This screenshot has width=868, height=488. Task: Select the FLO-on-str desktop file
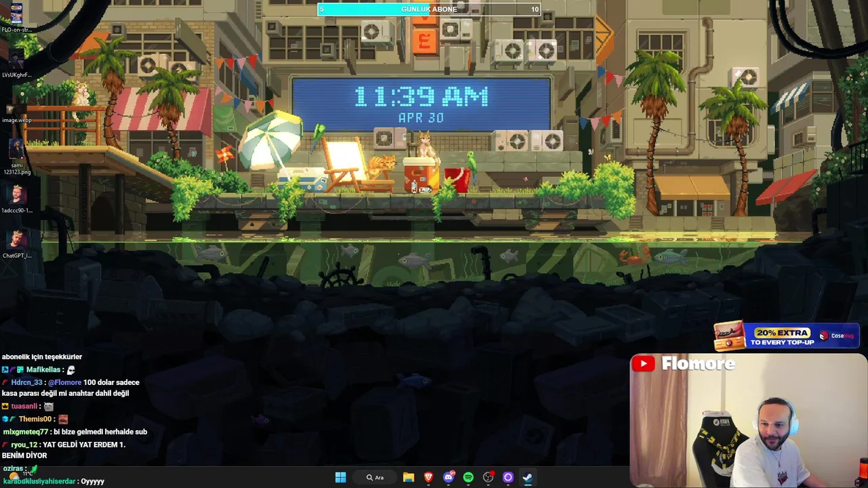(16, 18)
